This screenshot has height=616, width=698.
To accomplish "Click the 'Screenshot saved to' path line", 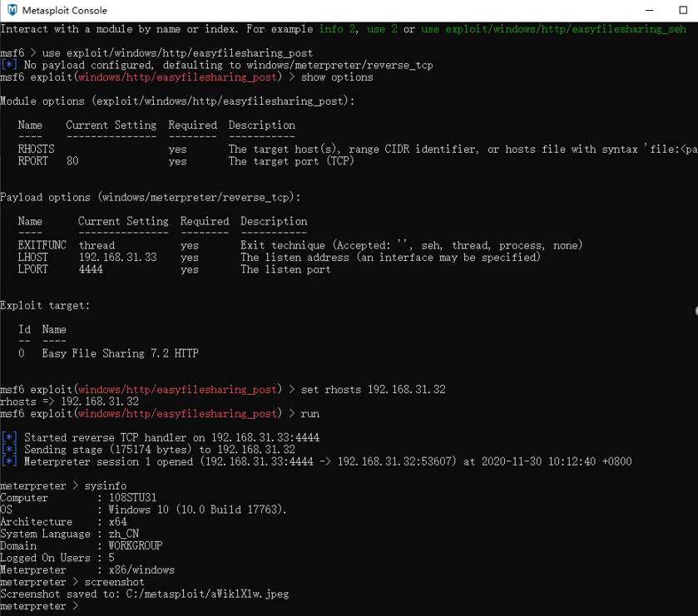I will click(145, 594).
